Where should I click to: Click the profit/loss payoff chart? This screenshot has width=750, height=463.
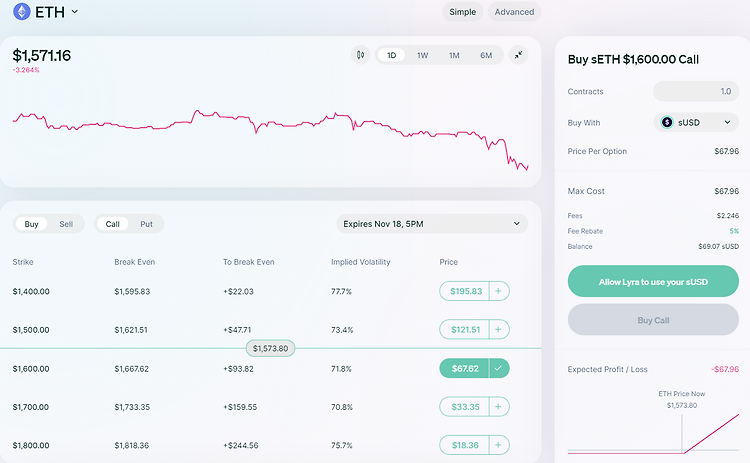click(653, 433)
